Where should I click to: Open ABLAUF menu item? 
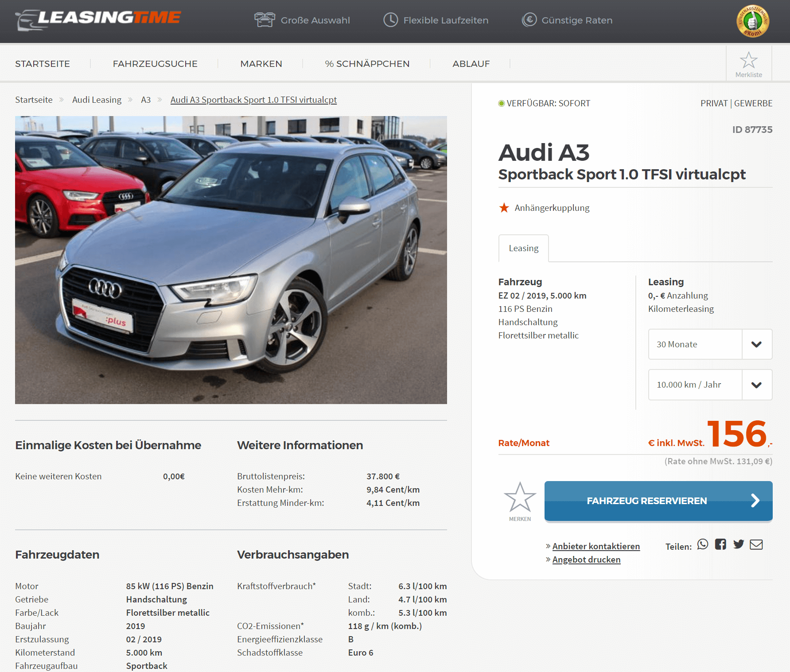(x=471, y=64)
